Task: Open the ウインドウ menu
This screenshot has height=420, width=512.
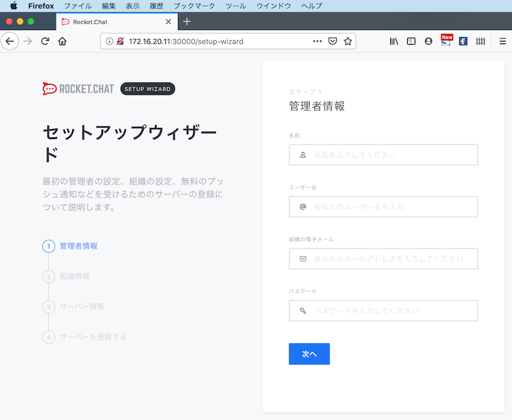Action: (274, 6)
